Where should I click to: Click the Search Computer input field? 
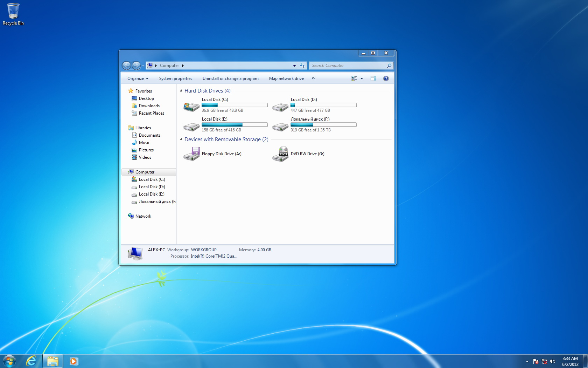[348, 66]
